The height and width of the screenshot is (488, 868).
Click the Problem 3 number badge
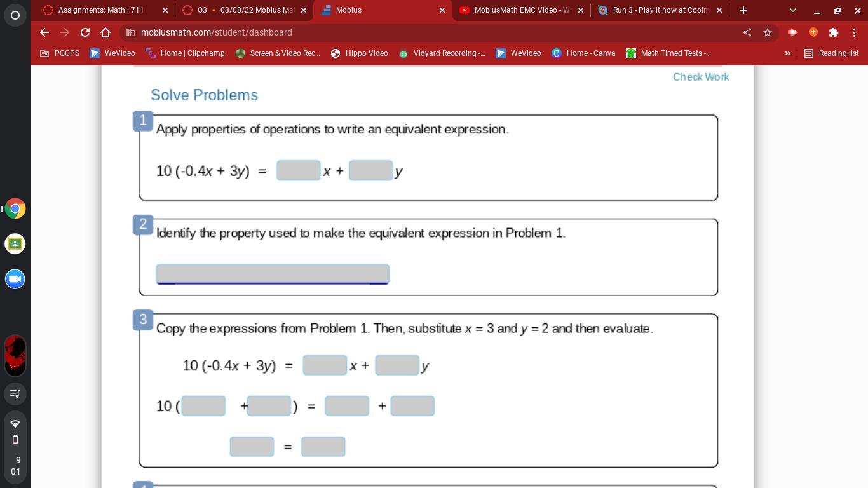143,320
